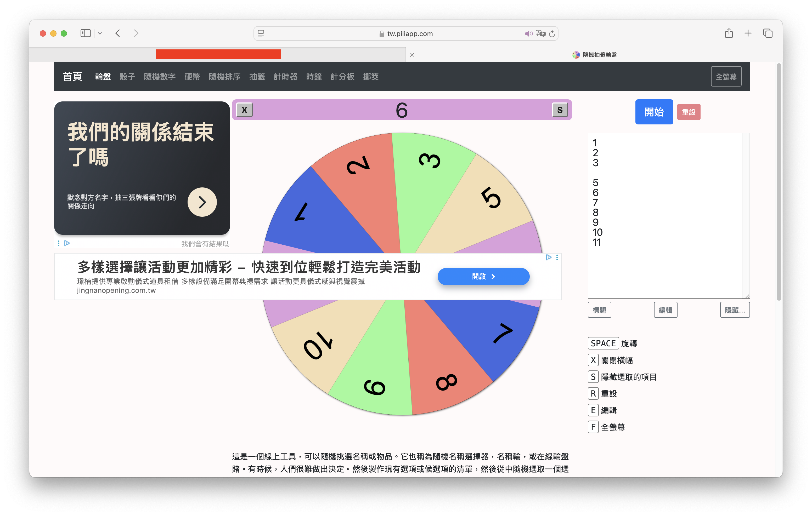The image size is (812, 516).
Task: Hide selected item with S button
Action: 560,110
